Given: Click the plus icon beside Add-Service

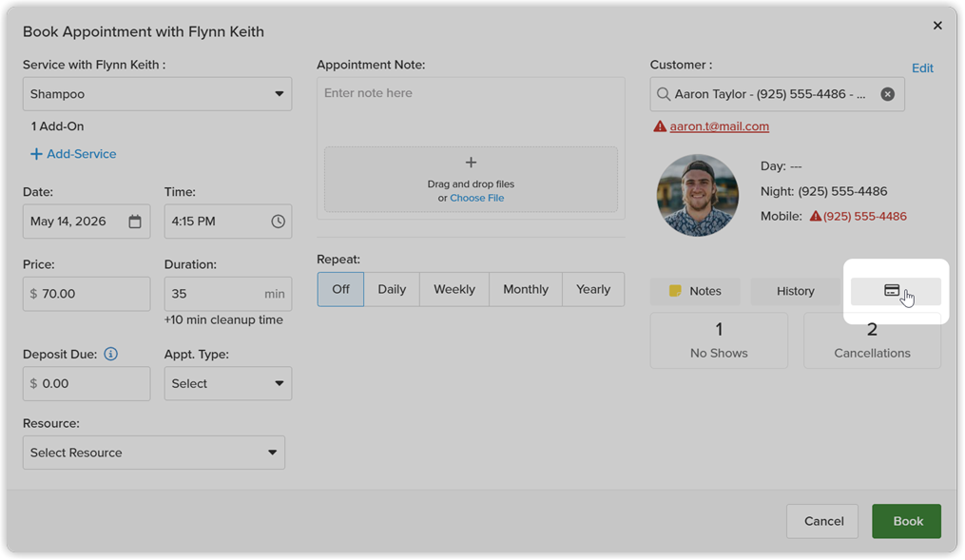Looking at the screenshot, I should tap(36, 154).
